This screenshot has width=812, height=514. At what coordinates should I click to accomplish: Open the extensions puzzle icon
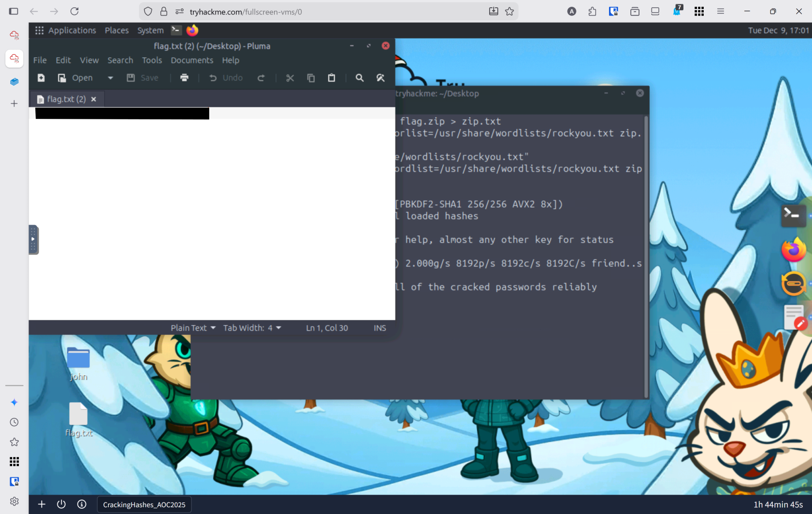(x=593, y=12)
